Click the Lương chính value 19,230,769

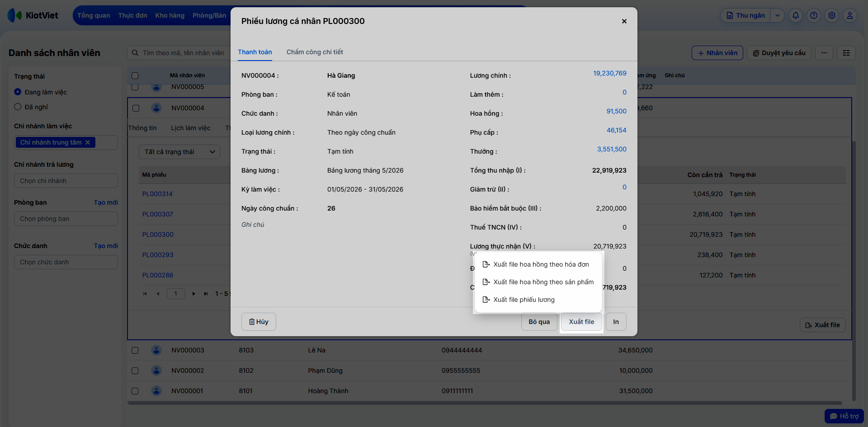point(610,73)
